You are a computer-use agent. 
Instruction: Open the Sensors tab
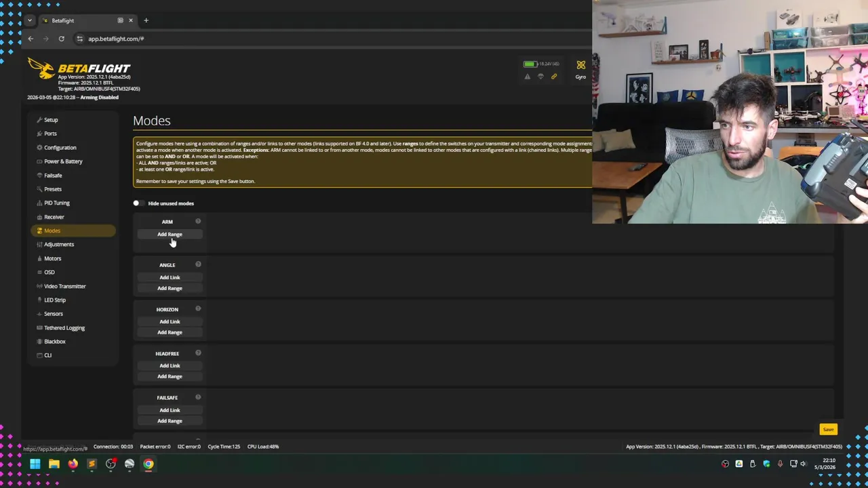pyautogui.click(x=73, y=314)
